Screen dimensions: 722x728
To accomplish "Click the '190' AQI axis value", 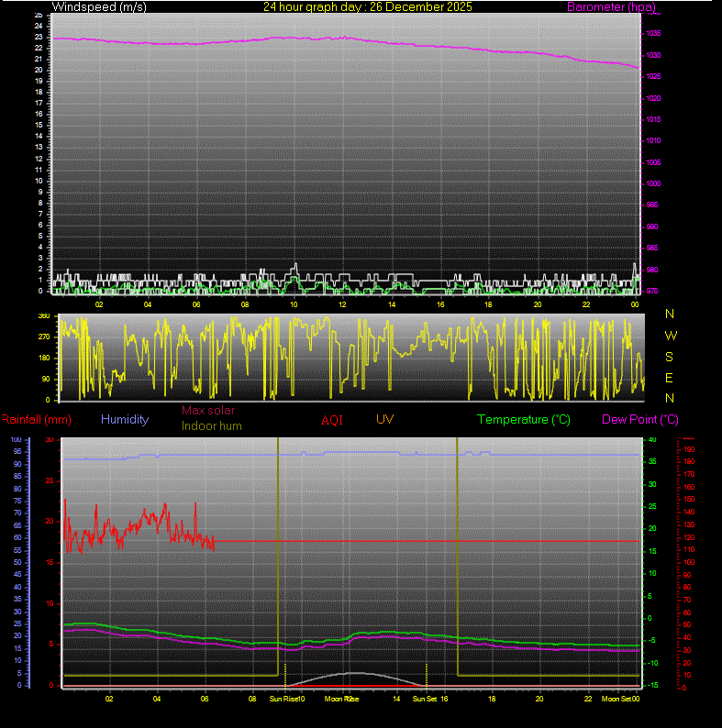I will pyautogui.click(x=689, y=450).
